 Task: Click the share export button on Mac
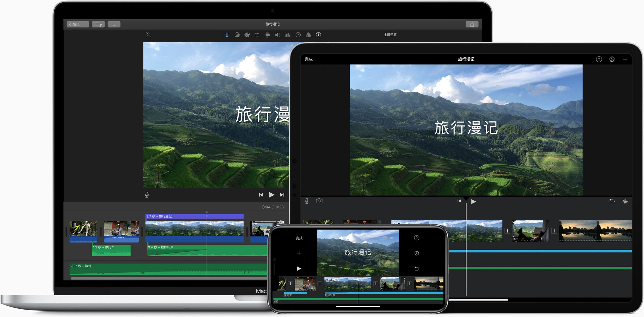[472, 24]
